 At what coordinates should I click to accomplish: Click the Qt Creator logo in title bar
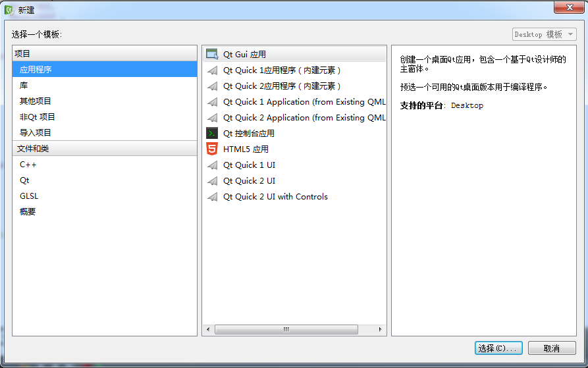tap(9, 10)
